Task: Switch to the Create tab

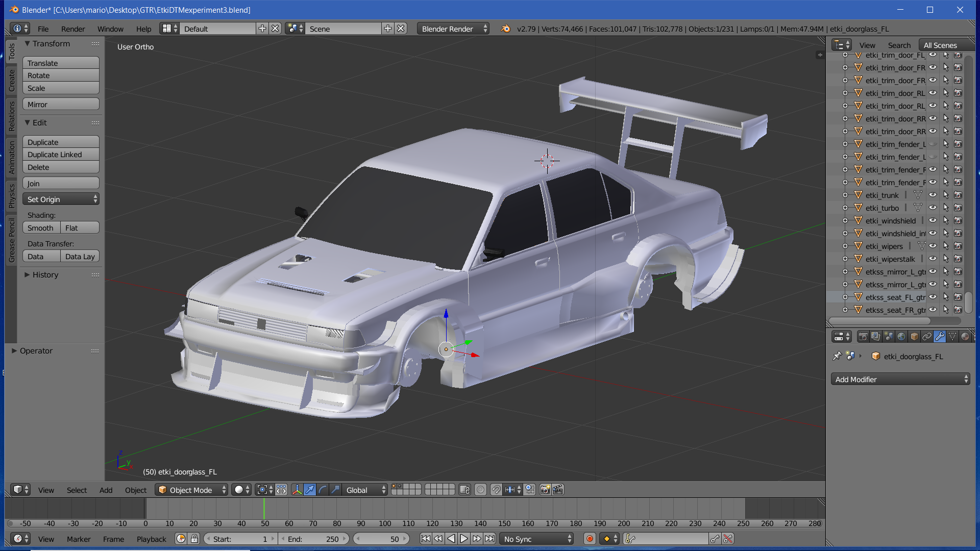Action: coord(12,81)
